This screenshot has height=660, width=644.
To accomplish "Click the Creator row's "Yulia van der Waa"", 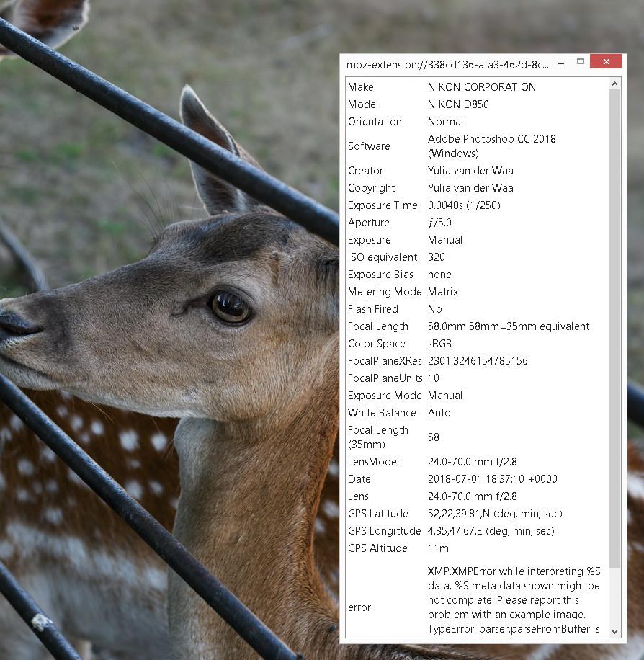I will [x=470, y=171].
